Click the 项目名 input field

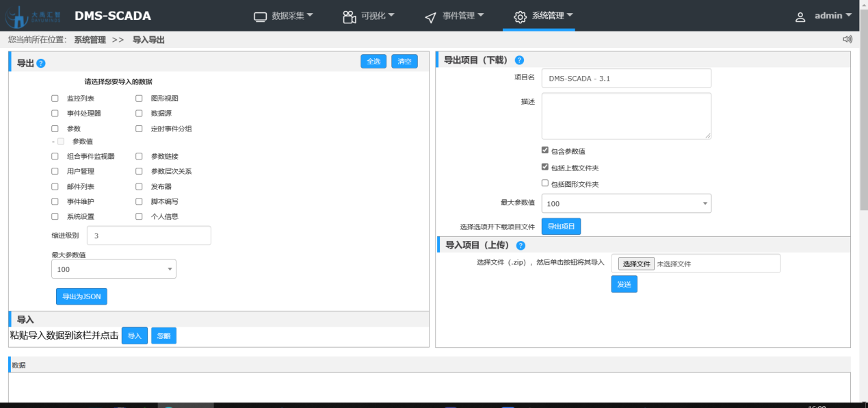(x=626, y=78)
